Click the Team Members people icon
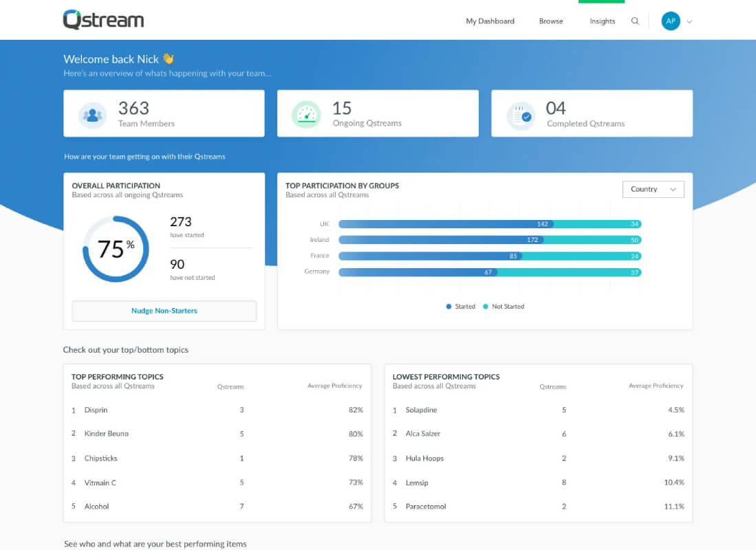This screenshot has width=756, height=550. [x=92, y=115]
